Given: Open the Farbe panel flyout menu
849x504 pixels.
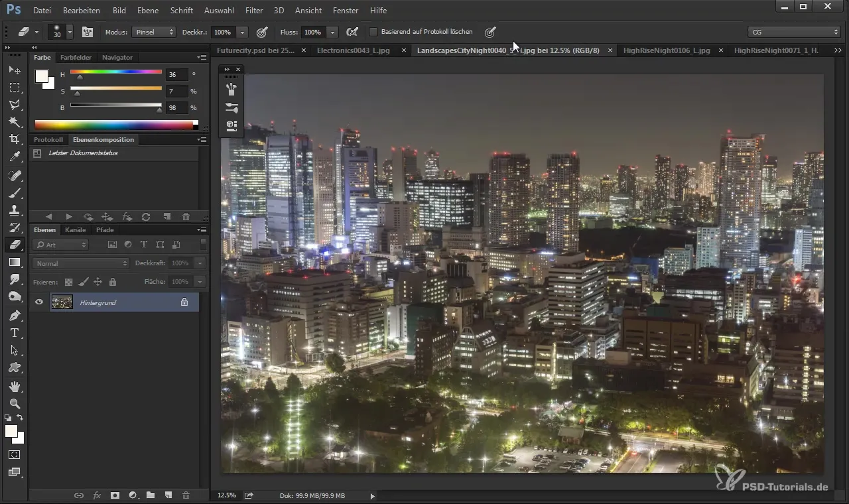Looking at the screenshot, I should pos(202,57).
